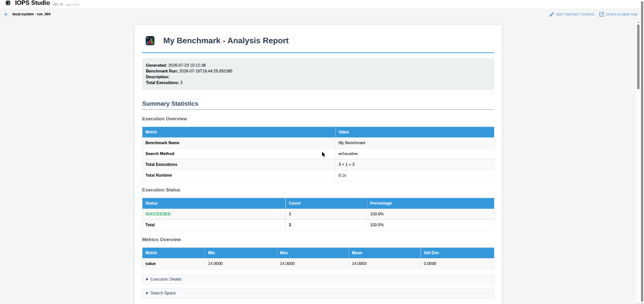Click the 0.0000 Std Dev cell

click(x=457, y=264)
